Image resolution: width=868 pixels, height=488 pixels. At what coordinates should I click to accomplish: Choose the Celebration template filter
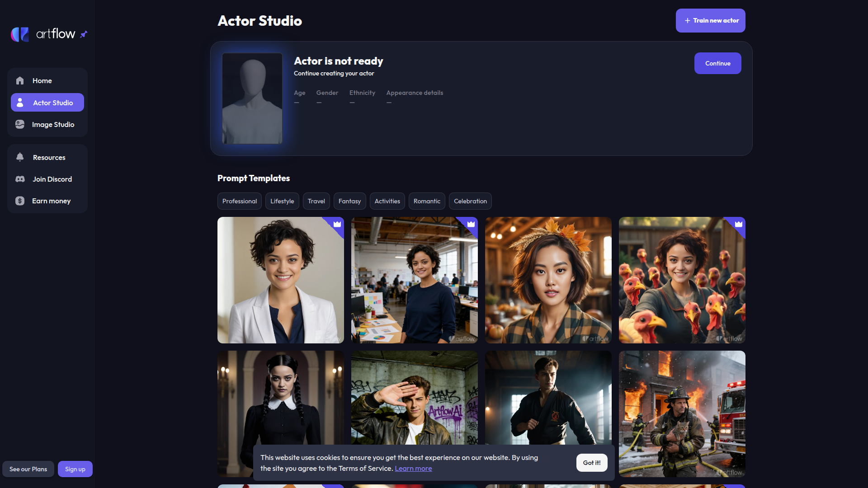click(x=470, y=201)
